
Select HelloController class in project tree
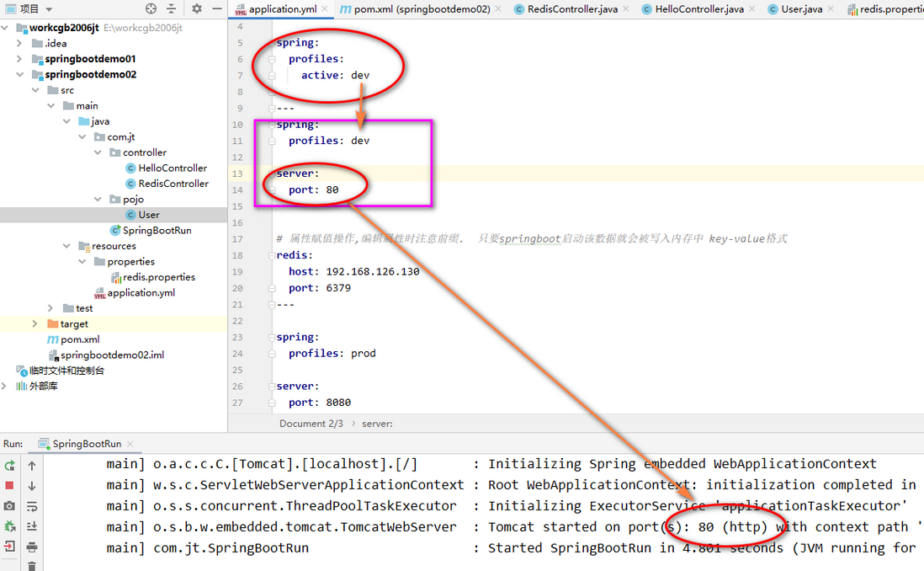click(173, 168)
